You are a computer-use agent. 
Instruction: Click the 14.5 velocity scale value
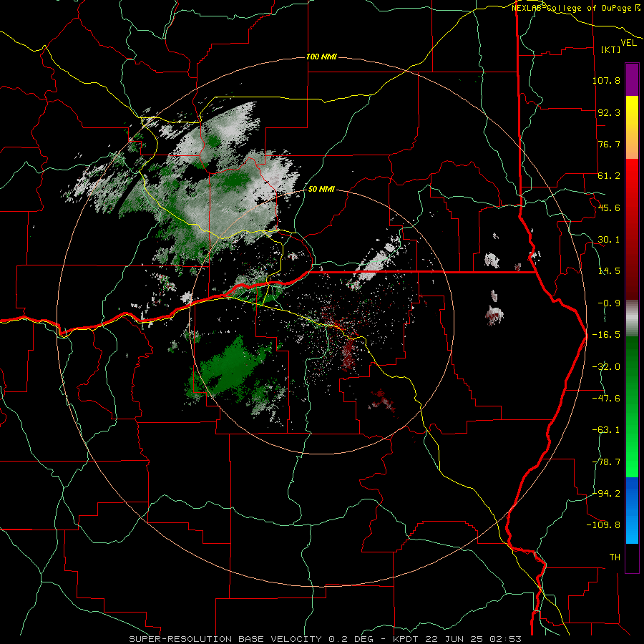pyautogui.click(x=609, y=271)
